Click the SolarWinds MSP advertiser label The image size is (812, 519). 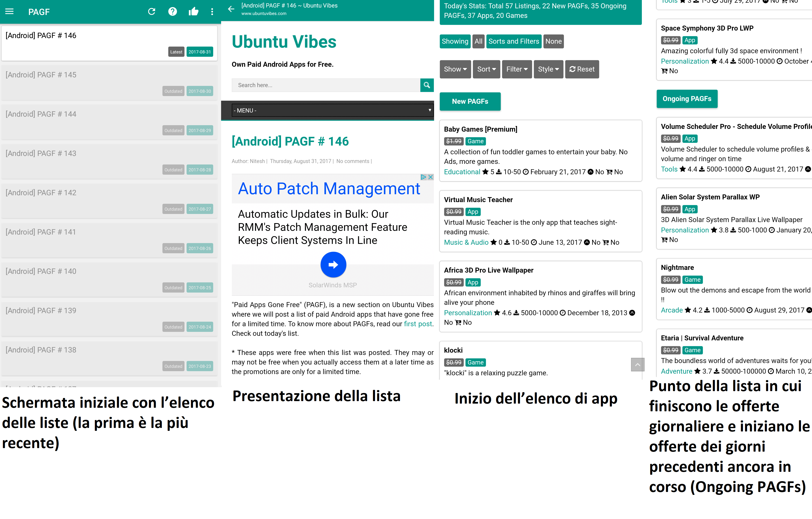(x=333, y=285)
